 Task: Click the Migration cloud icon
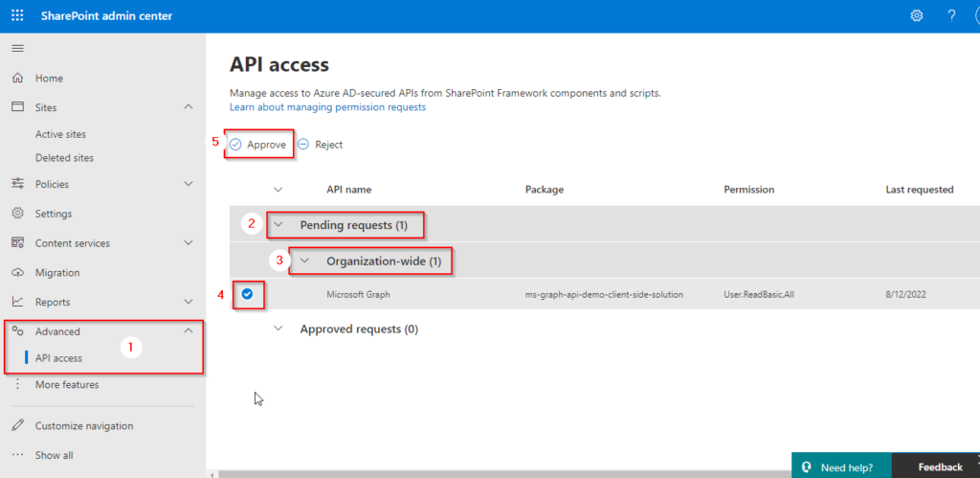(17, 273)
